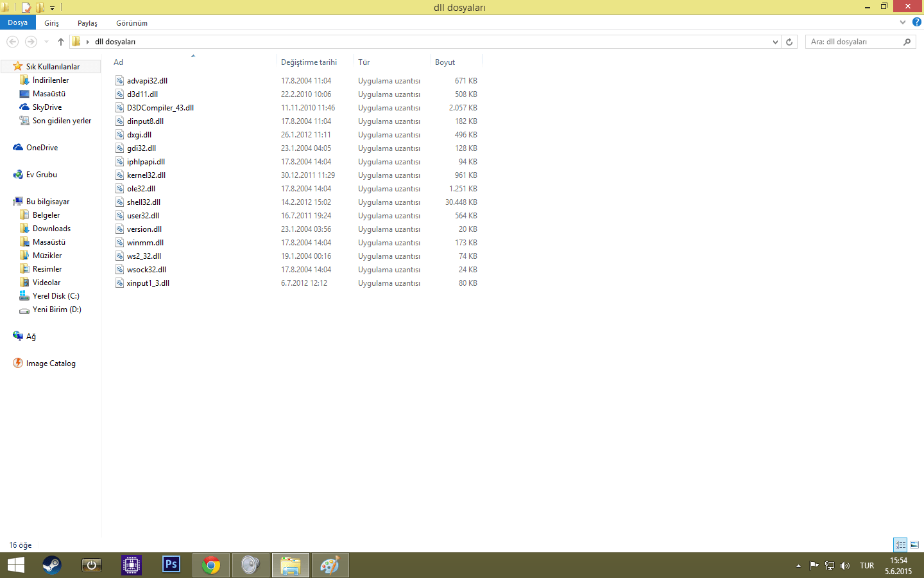Open Ağ network location
The height and width of the screenshot is (578, 924).
pyautogui.click(x=31, y=337)
